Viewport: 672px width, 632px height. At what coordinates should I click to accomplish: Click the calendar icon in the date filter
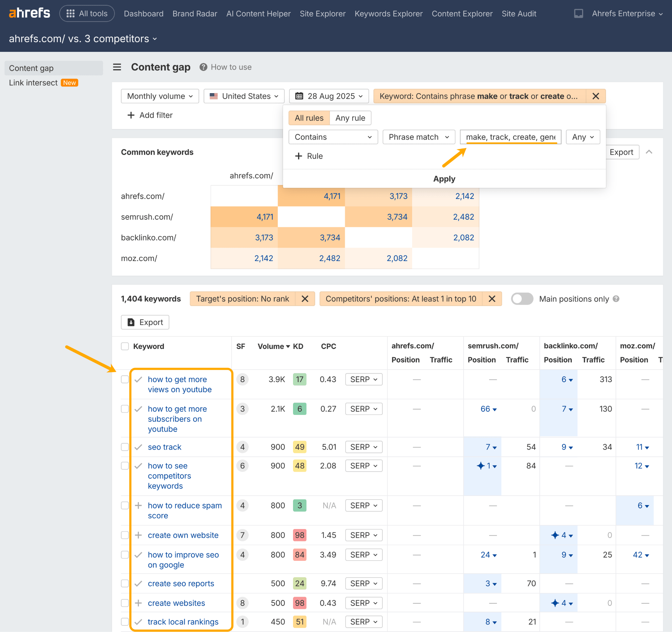click(299, 96)
